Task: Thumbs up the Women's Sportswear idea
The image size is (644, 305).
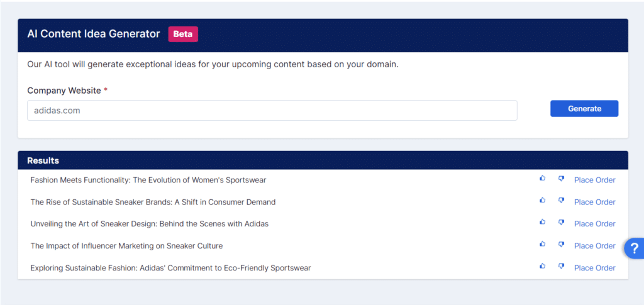Action: [x=543, y=179]
